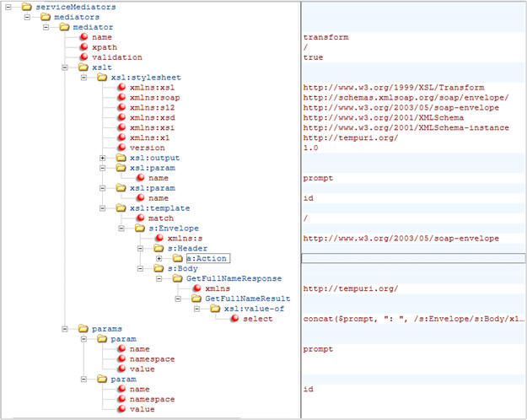Click the red ball icon beside xmlns:s
Viewport: 527px width, 420px height.
pos(159,238)
